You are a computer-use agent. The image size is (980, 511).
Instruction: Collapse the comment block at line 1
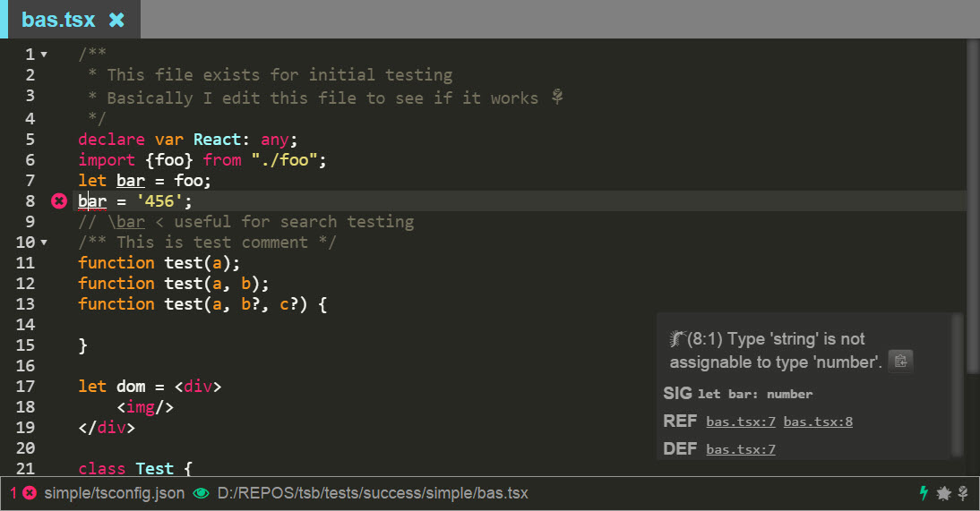pos(44,55)
